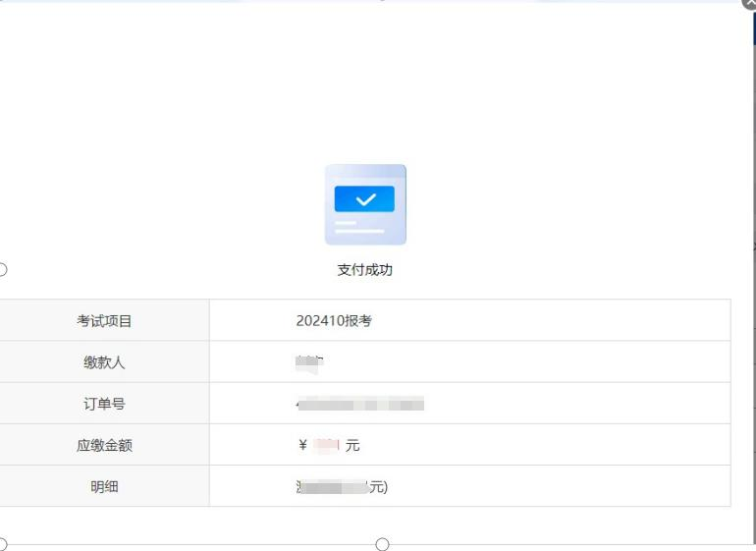Screen dimensions: 756x551
Task: Click the bottom-center round resize handle
Action: click(382, 544)
